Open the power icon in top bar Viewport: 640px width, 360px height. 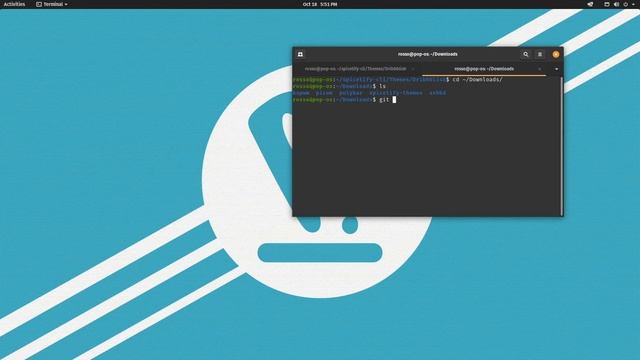tap(626, 4)
